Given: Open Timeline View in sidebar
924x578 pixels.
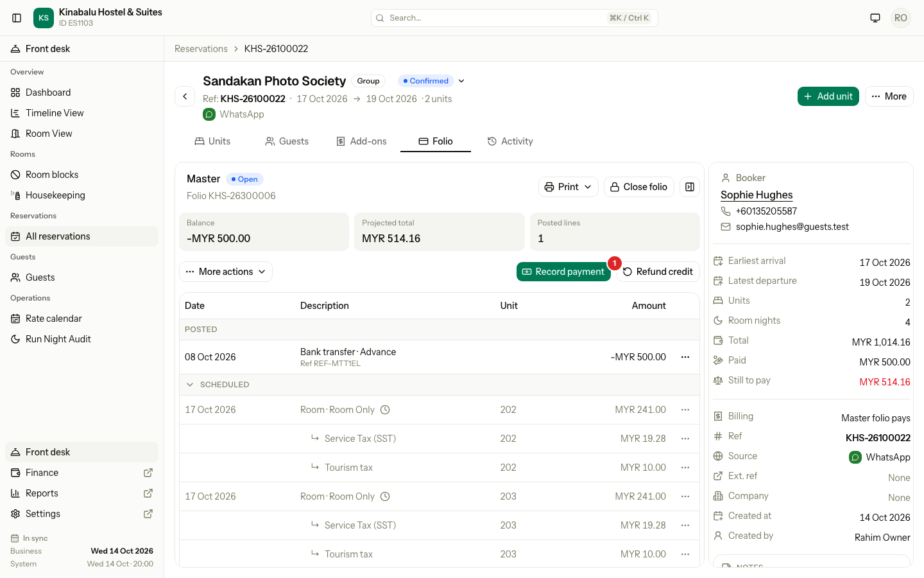Looking at the screenshot, I should coord(82,113).
